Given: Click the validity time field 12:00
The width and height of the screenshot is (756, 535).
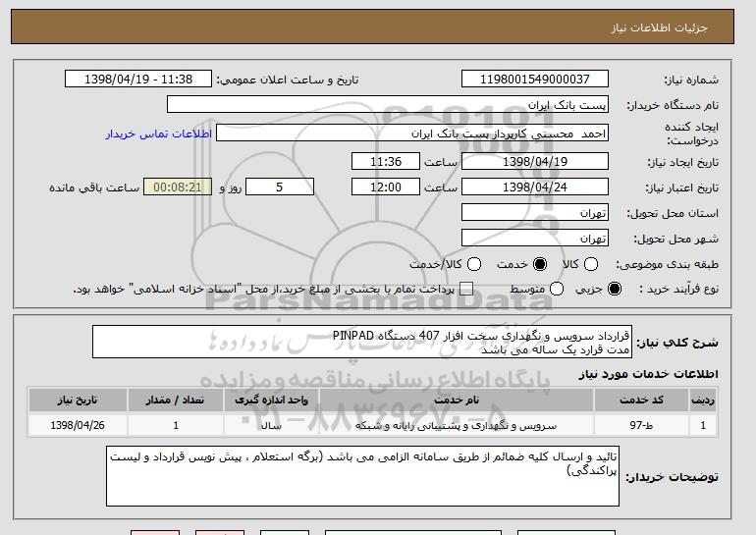Looking at the screenshot, I should point(386,187).
